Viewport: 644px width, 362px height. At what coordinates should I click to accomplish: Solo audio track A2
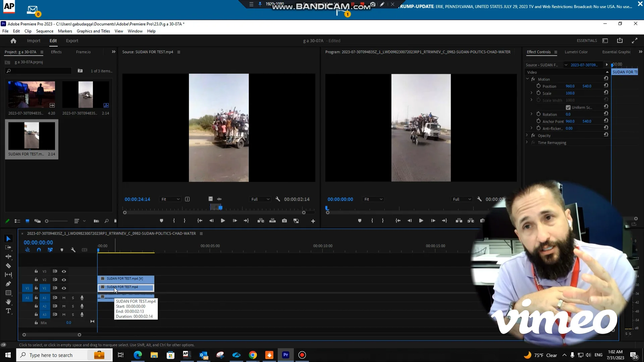point(73,306)
